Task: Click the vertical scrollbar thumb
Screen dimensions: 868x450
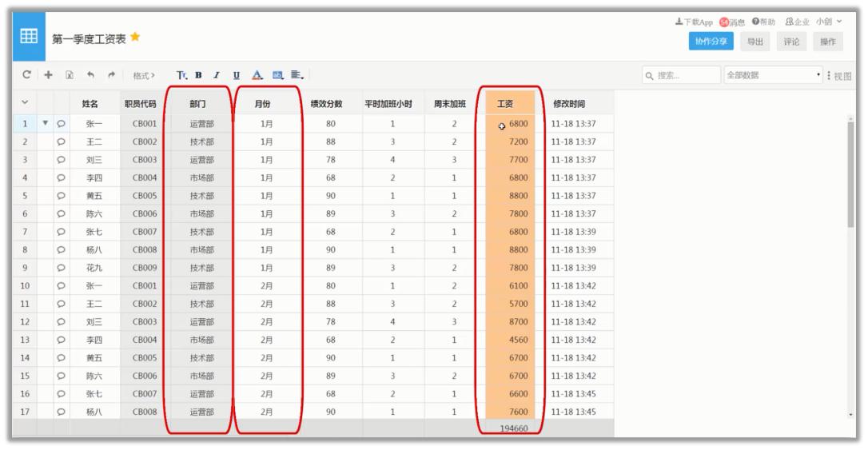Action: [x=850, y=174]
